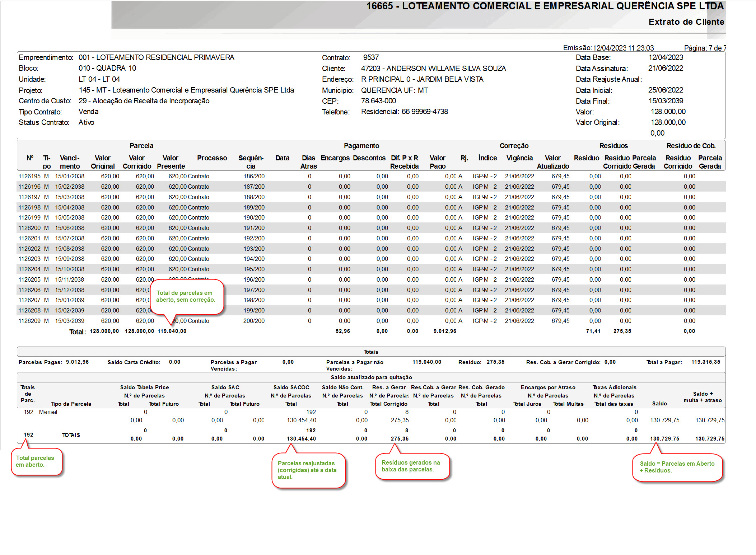Click the 'Valor Atualizado' column header
This screenshot has width=756, height=555.
(x=553, y=162)
